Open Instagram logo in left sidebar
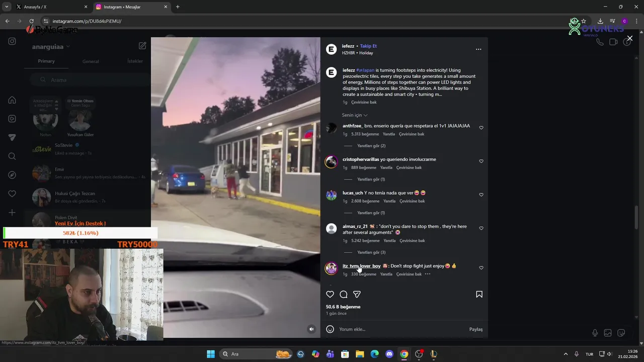The height and width of the screenshot is (362, 644). pyautogui.click(x=12, y=41)
